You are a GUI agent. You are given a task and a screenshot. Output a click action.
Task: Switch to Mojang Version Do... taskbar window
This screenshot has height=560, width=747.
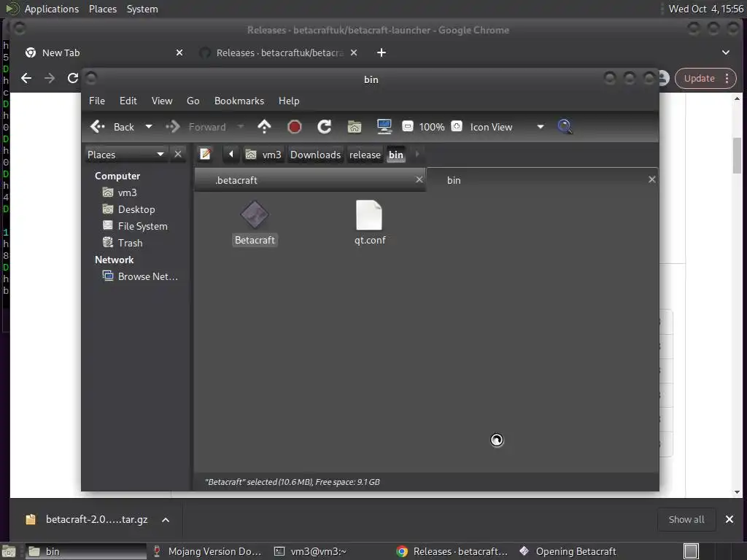[x=206, y=551]
